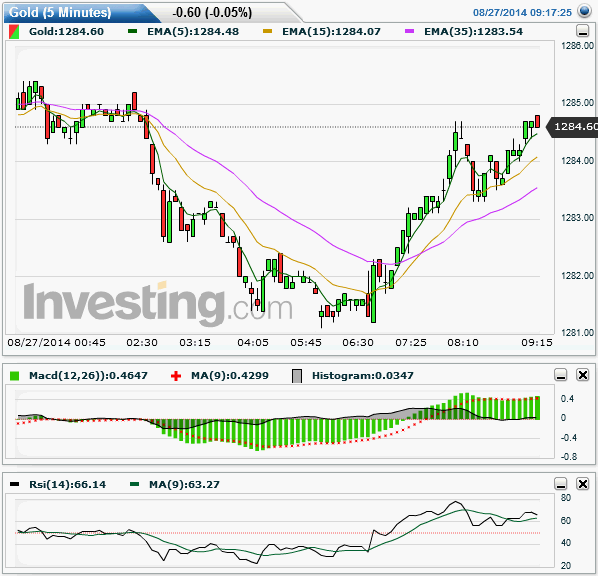Click the blue globe icon near timestamp
Screen dimensions: 598x576
coord(584,11)
